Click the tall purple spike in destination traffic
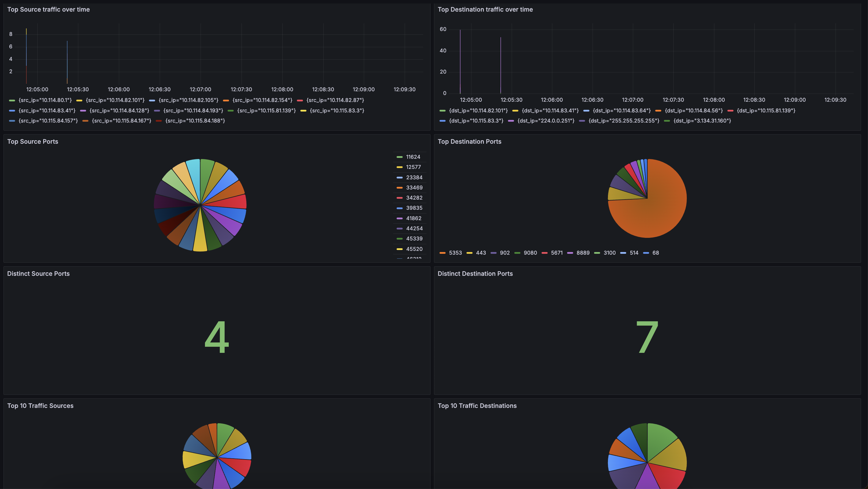 point(460,61)
